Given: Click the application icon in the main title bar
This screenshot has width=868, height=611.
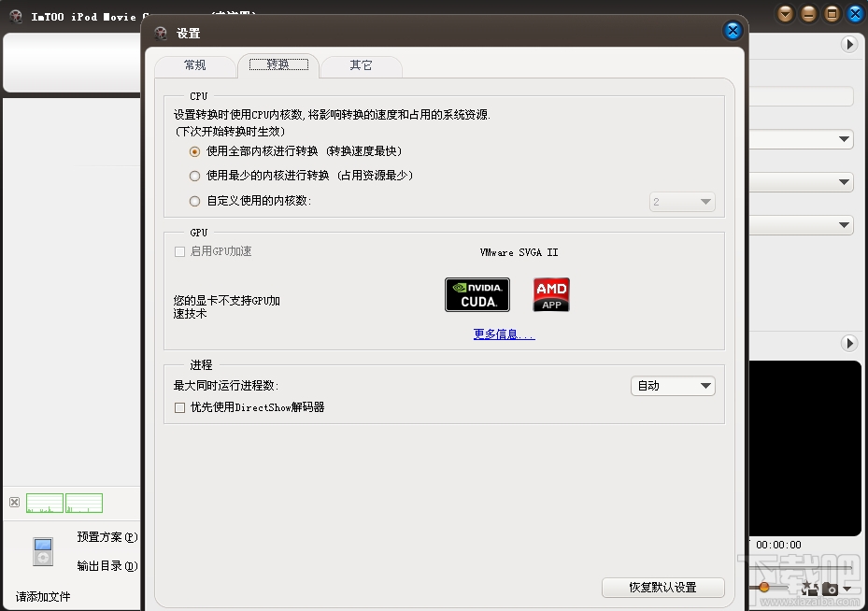Looking at the screenshot, I should 15,15.
